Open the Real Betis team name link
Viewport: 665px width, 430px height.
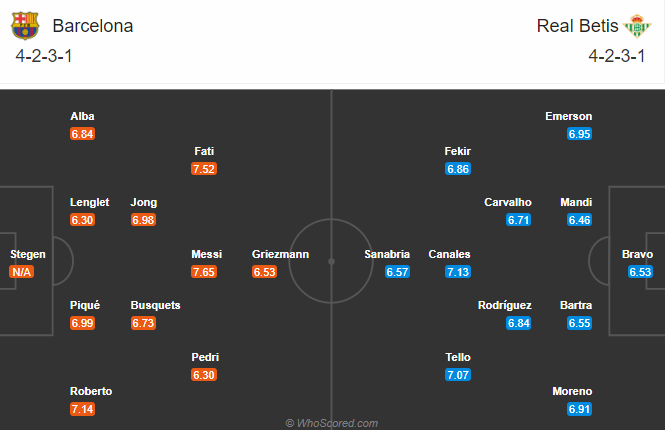tap(577, 26)
